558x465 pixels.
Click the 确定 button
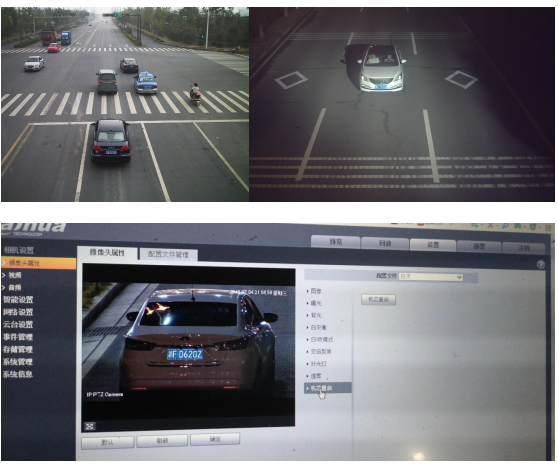(215, 439)
